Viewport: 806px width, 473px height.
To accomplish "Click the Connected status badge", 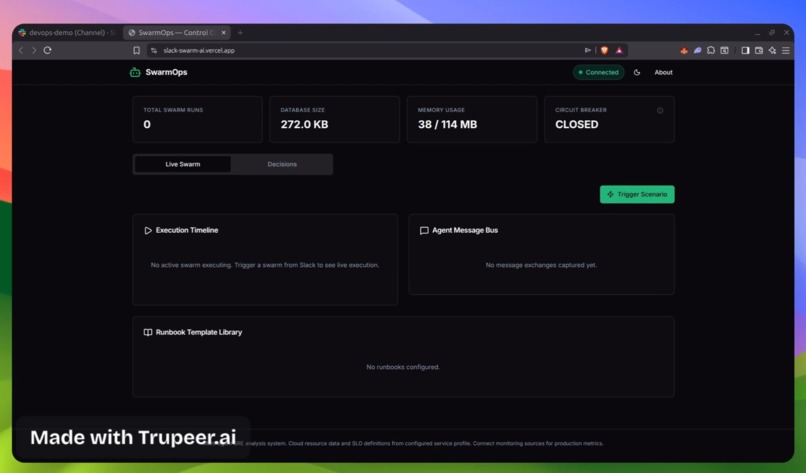I will click(598, 72).
